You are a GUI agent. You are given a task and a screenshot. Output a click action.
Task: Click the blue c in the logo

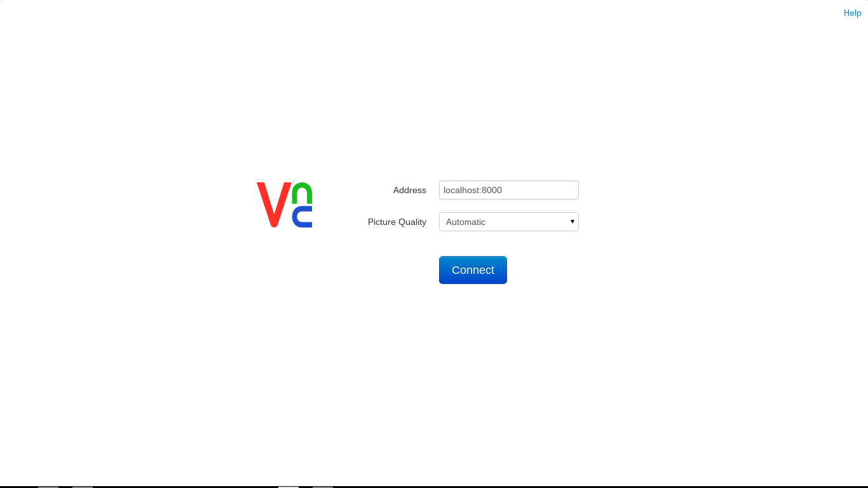(302, 217)
